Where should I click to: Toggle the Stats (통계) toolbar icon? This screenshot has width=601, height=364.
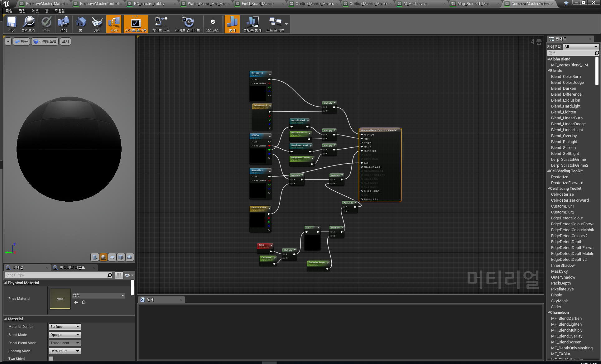point(232,24)
